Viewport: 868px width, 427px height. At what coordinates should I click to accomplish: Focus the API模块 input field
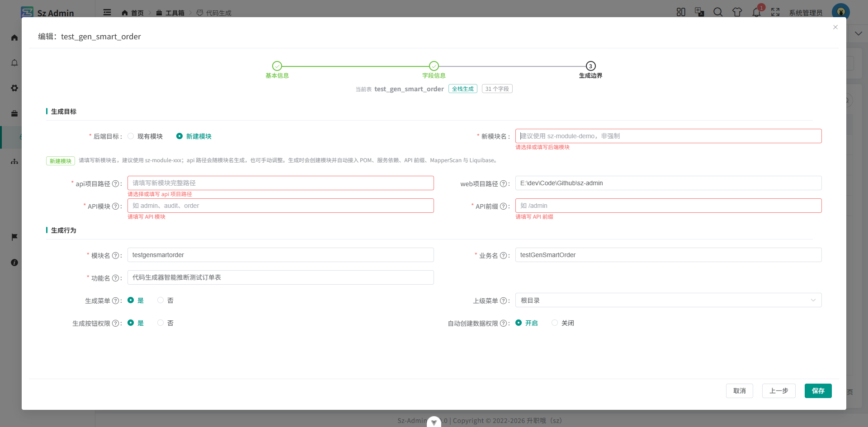point(280,206)
